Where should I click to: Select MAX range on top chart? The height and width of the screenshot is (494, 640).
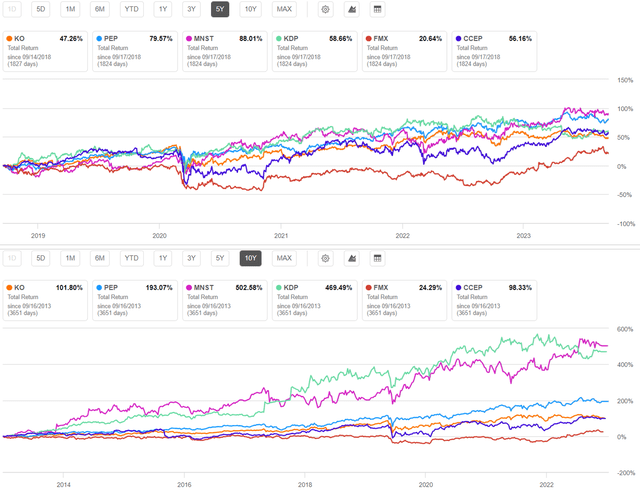pos(284,9)
